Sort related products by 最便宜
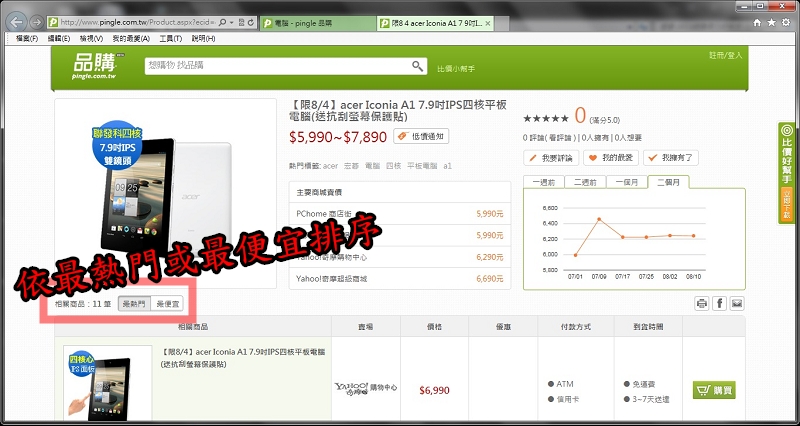The width and height of the screenshot is (800, 426). [167, 304]
